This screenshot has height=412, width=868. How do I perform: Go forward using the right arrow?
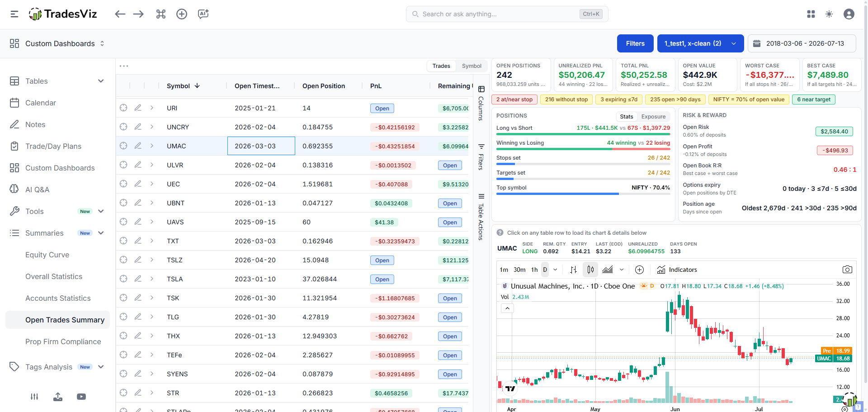(138, 14)
